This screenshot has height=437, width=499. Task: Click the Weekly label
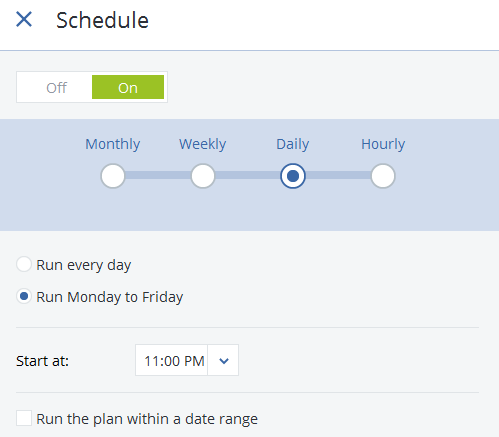coord(203,144)
